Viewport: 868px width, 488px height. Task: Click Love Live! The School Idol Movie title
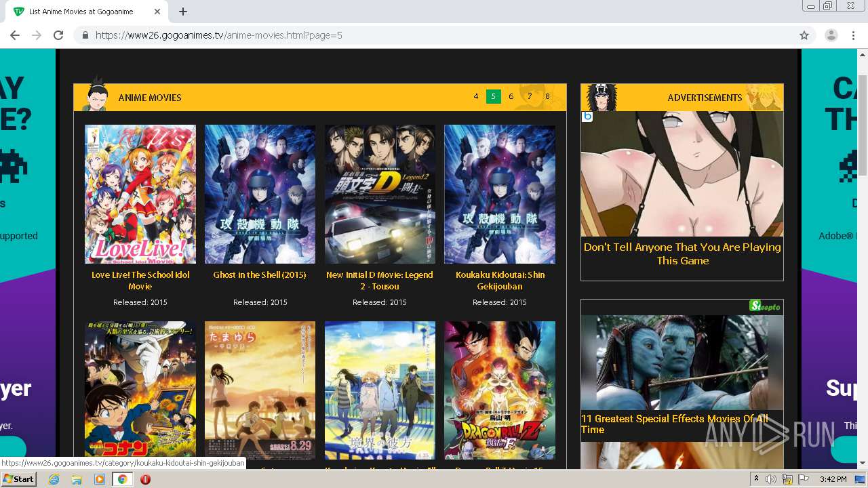tap(140, 281)
